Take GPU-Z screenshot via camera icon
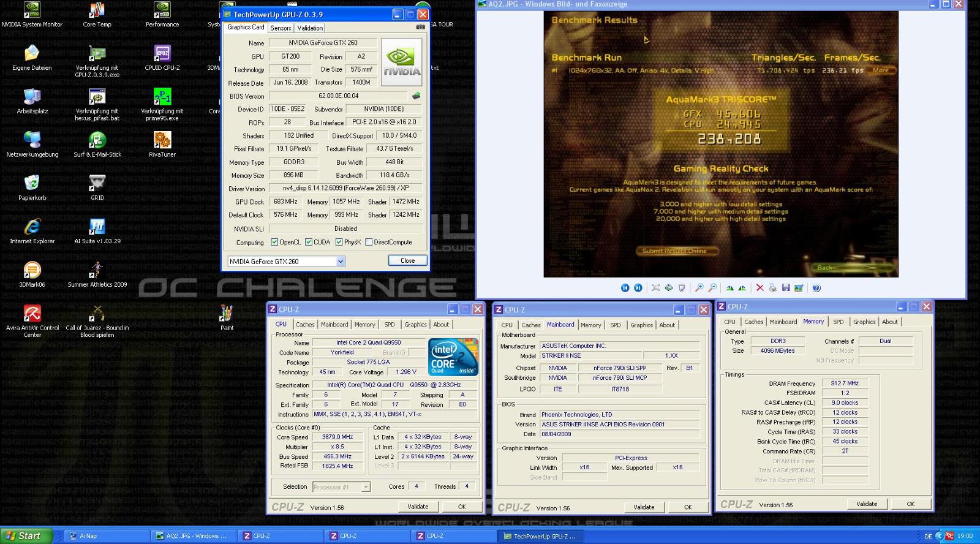Screen dimensions: 980x544 (x=420, y=27)
